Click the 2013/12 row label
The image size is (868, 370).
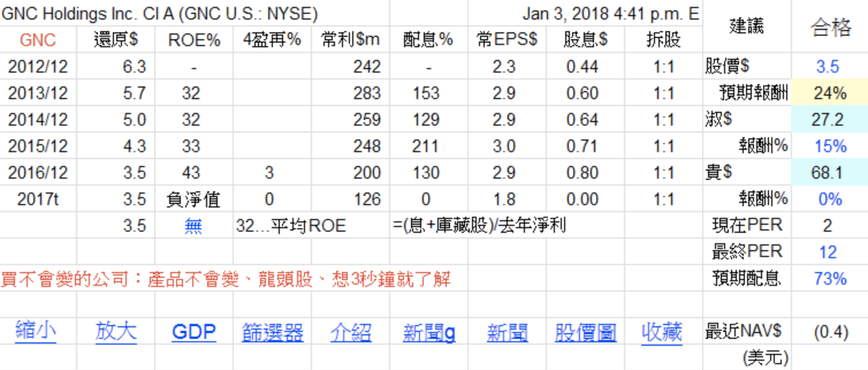[x=38, y=93]
